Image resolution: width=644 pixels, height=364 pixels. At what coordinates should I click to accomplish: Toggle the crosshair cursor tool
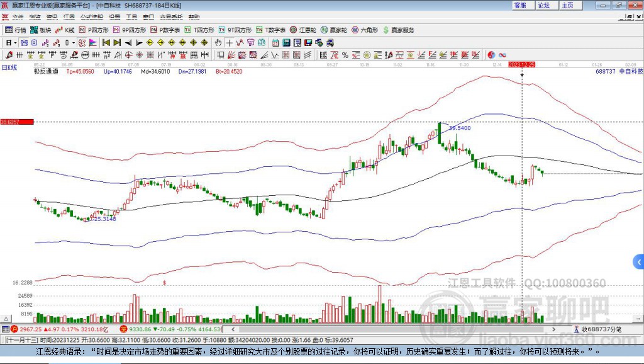[229, 43]
